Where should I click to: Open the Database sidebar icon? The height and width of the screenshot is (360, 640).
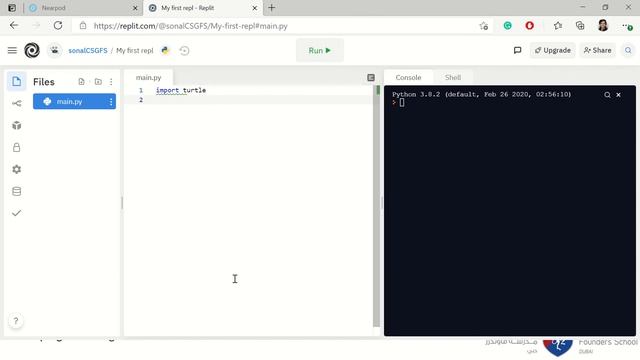(16, 191)
